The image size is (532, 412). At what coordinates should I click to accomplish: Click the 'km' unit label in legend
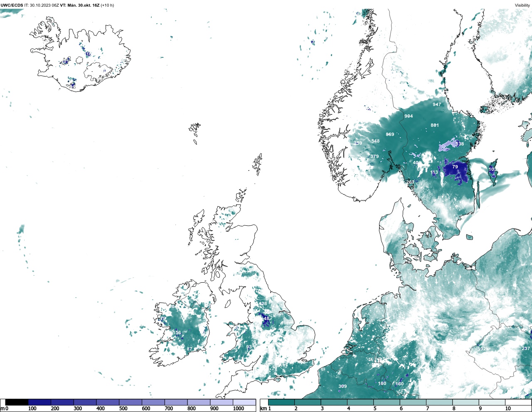click(264, 409)
